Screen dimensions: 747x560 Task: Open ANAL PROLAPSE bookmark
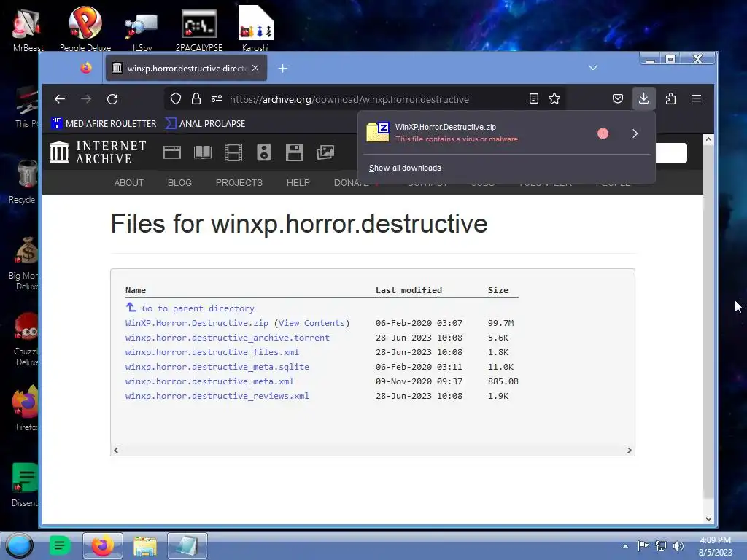pos(205,123)
